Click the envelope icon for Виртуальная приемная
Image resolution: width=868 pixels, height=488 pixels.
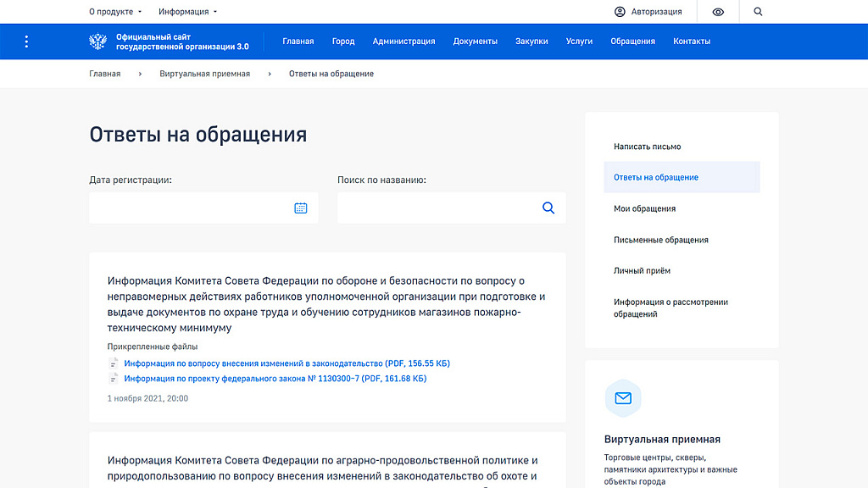(623, 398)
